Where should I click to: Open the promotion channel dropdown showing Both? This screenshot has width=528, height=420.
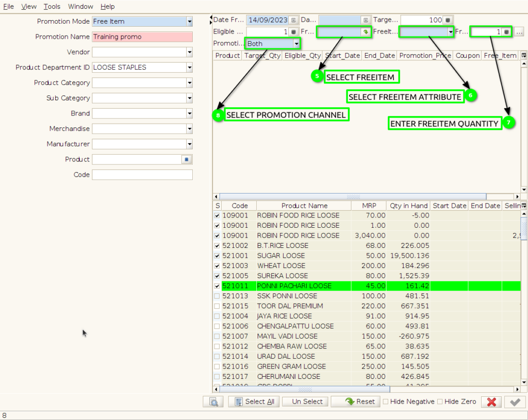(x=296, y=44)
